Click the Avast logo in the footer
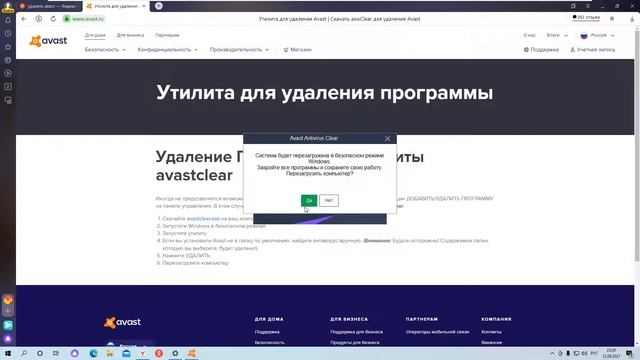Image resolution: width=640 pixels, height=360 pixels. pyautogui.click(x=122, y=322)
